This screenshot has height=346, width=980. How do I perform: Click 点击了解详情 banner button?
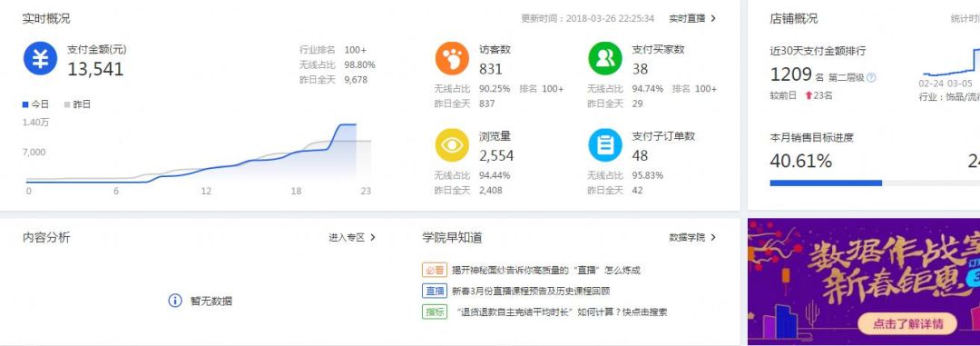[x=908, y=323]
